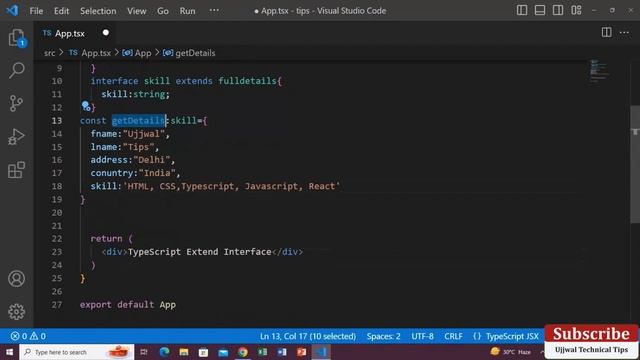The height and width of the screenshot is (360, 640).
Task: Click the VS Code logo icon
Action: click(12, 10)
